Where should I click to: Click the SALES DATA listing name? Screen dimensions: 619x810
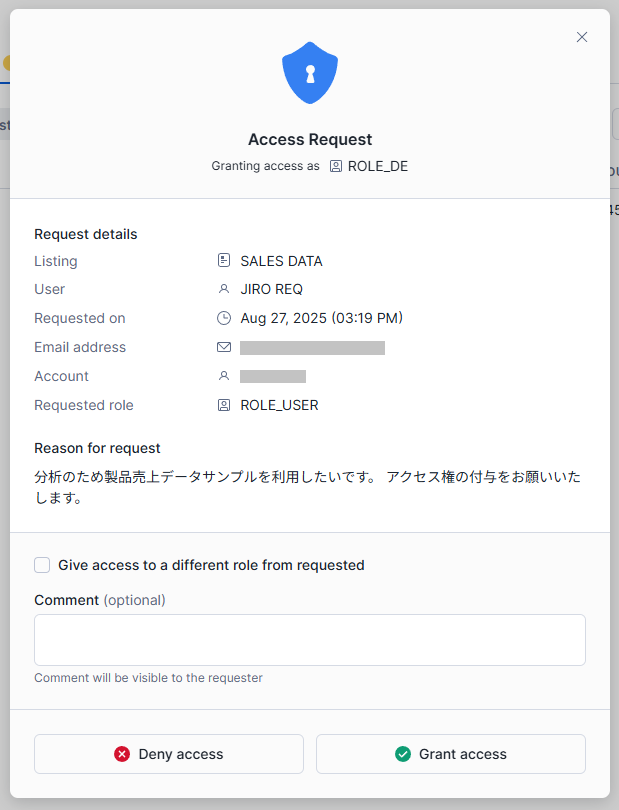pyautogui.click(x=281, y=261)
